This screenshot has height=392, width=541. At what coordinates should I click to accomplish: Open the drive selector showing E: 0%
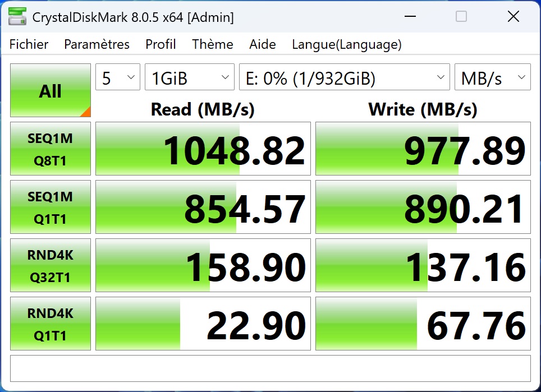[344, 77]
